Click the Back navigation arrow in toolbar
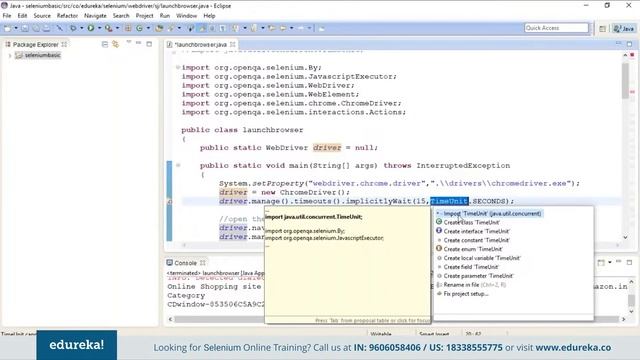Image resolution: width=640 pixels, height=360 pixels. (282, 28)
